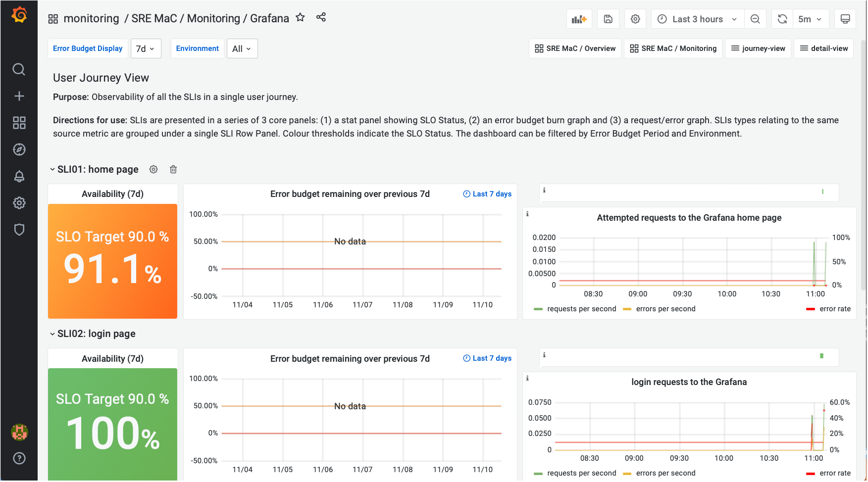
Task: Open the SRE MaC / Monitoring dashboard link
Action: click(x=673, y=48)
